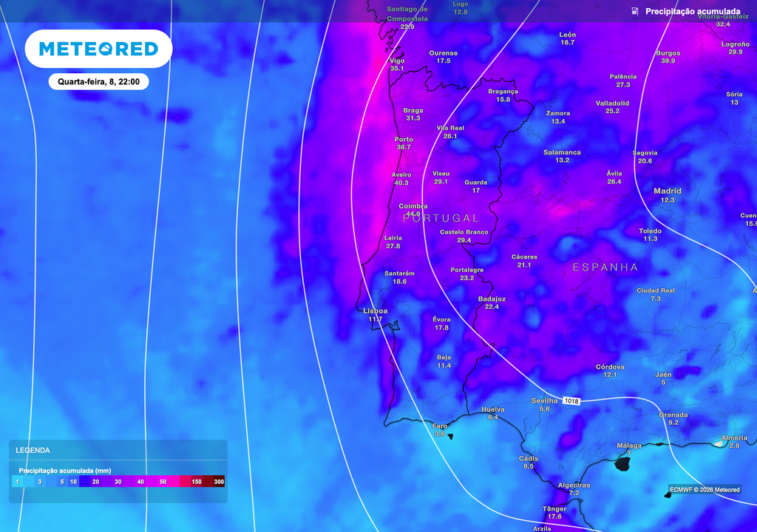Click the accumulated precipitation gauge icon
The width and height of the screenshot is (757, 532).
[x=635, y=11]
